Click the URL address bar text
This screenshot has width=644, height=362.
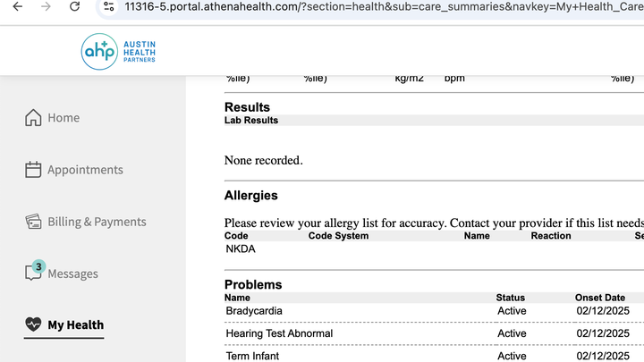[384, 7]
